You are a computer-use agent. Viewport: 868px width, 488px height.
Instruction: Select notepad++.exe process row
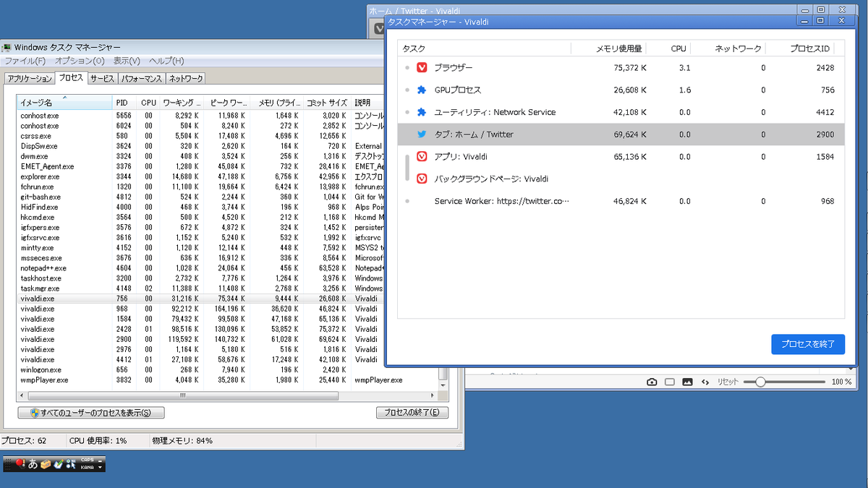coord(200,267)
